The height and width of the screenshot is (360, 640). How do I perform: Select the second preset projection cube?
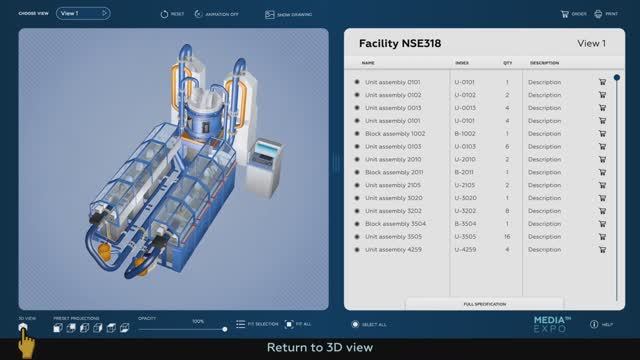pos(71,328)
